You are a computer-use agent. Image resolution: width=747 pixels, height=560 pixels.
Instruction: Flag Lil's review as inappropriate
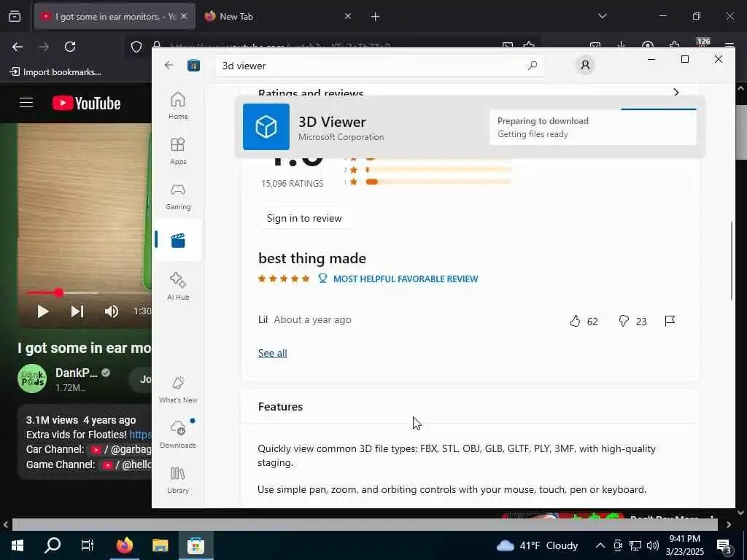(x=670, y=321)
